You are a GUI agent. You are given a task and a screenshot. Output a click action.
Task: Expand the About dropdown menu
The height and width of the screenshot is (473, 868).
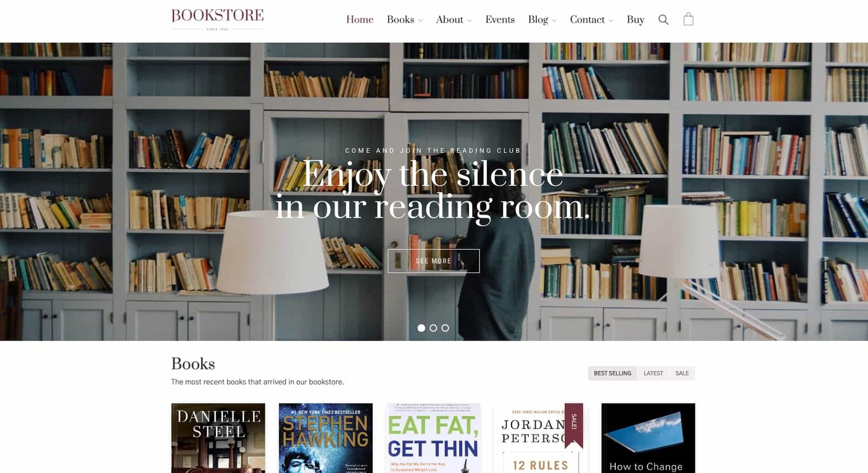[x=454, y=20]
